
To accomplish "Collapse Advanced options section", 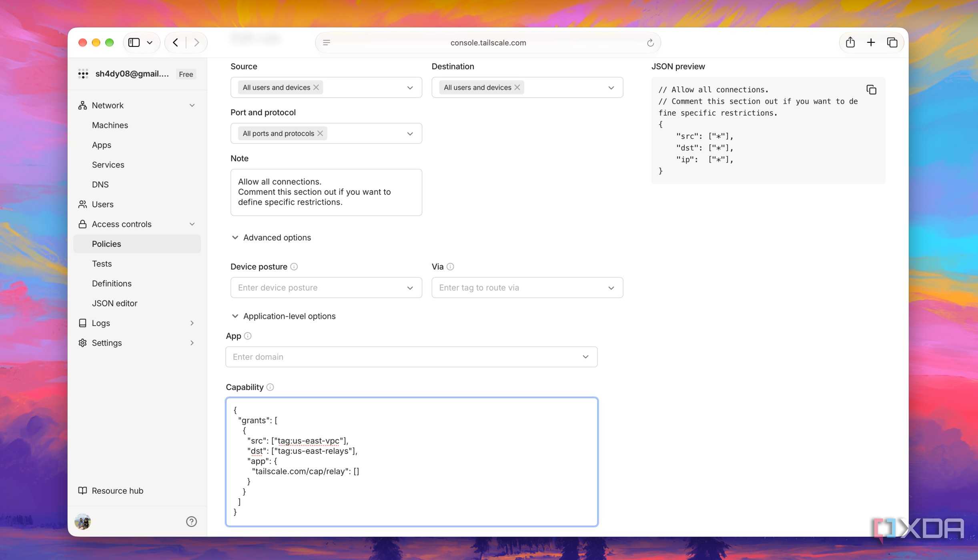I will pos(272,238).
